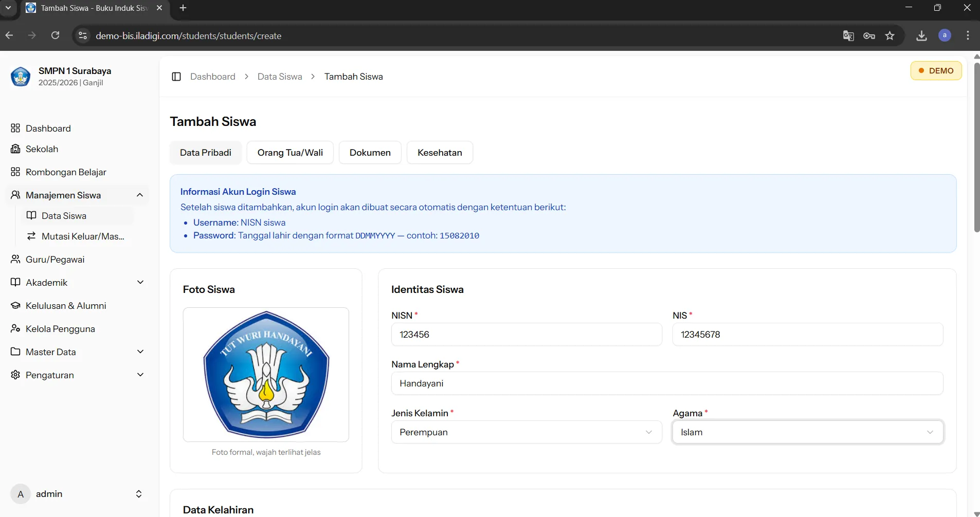Open Data Siswa in the sidebar
The image size is (980, 517).
pyautogui.click(x=77, y=215)
